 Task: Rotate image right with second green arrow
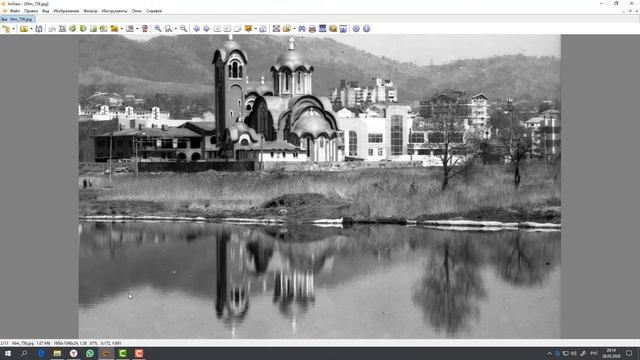83,29
